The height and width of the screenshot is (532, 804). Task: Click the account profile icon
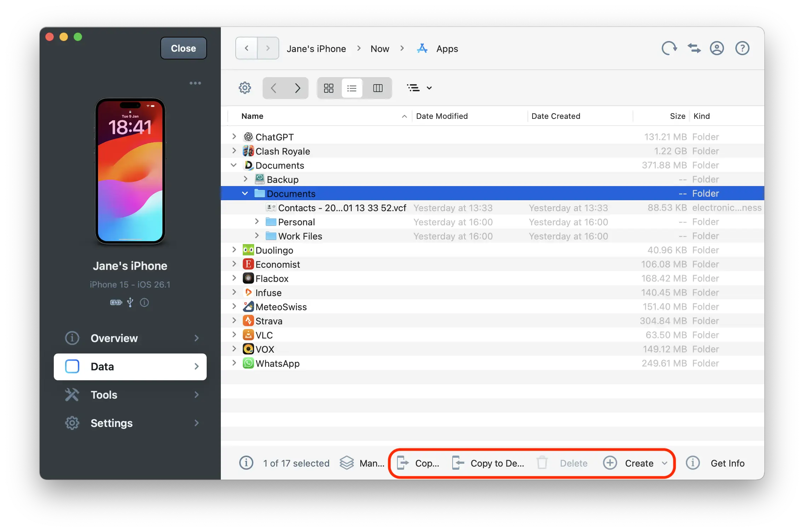pyautogui.click(x=717, y=48)
